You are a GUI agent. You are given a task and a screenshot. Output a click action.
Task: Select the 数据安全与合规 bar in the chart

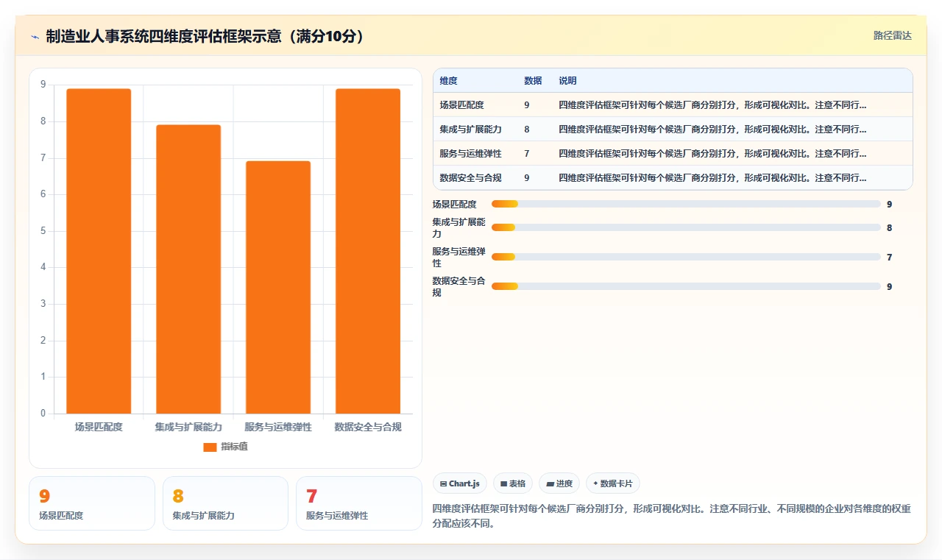[x=368, y=251]
